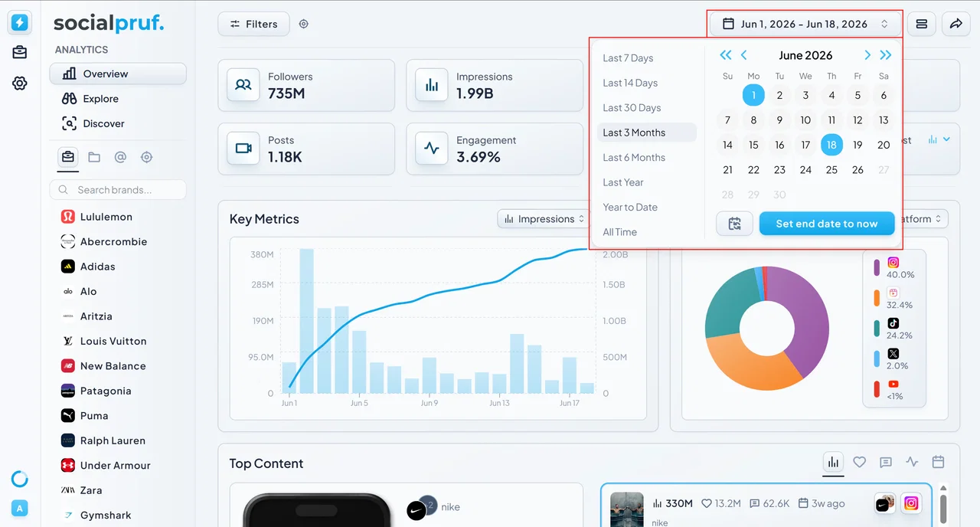Click the YouTube icon in legend

pos(893,385)
